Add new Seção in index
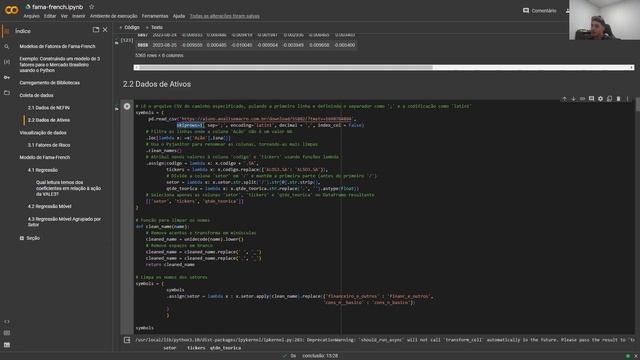Image resolution: width=640 pixels, height=360 pixels. 30,238
